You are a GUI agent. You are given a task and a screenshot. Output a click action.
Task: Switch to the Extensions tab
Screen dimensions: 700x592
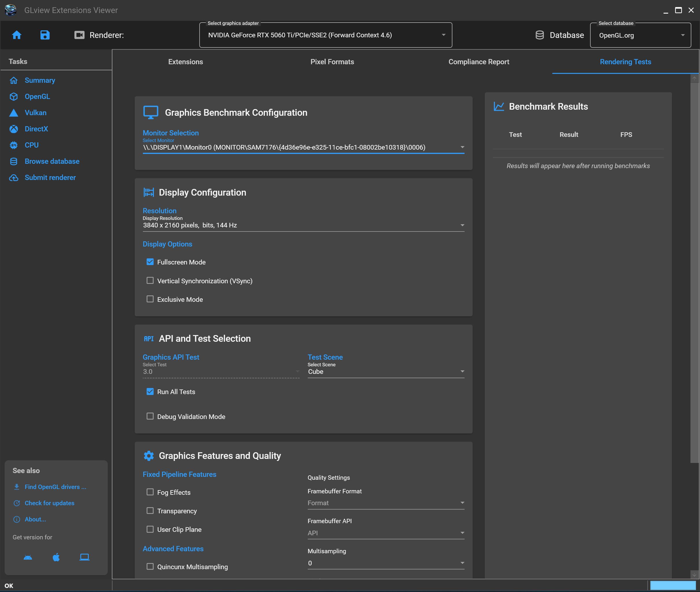pyautogui.click(x=185, y=62)
